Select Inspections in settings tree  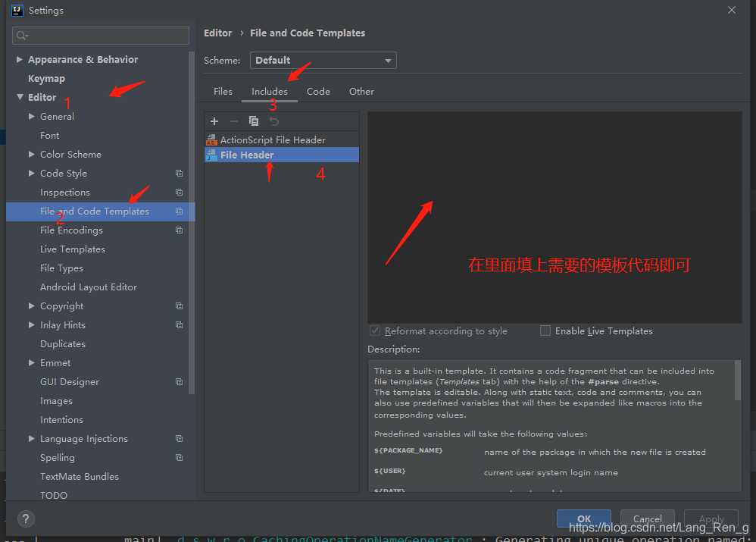click(65, 192)
